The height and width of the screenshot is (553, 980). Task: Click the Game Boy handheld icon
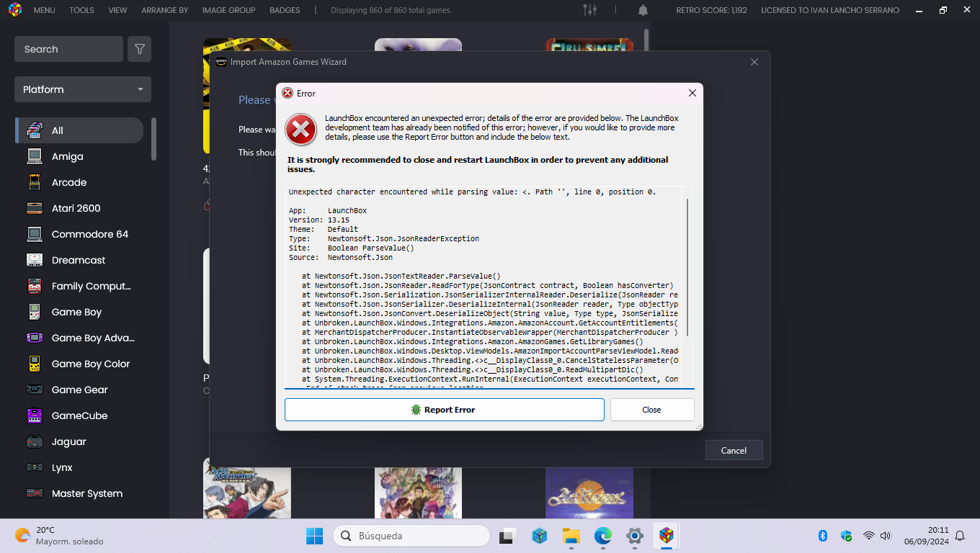[34, 312]
